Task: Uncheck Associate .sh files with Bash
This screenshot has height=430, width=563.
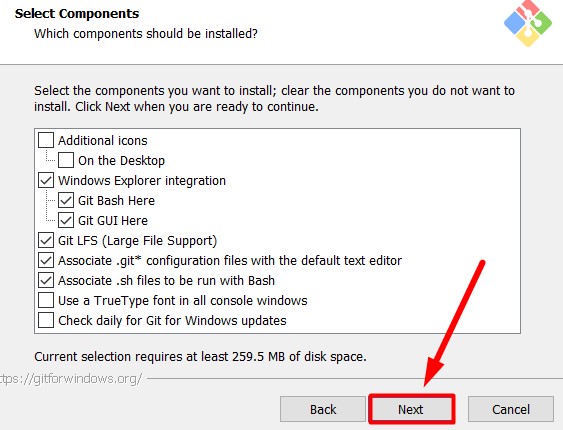Action: [46, 280]
